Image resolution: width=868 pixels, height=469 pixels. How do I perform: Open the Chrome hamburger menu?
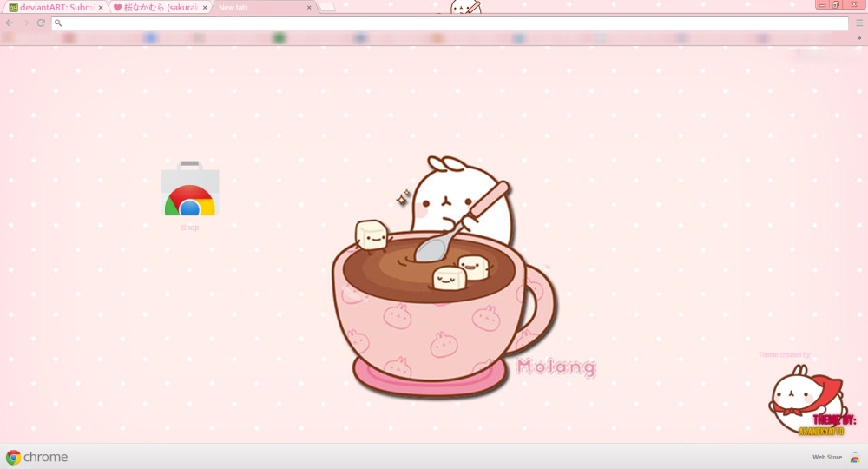pyautogui.click(x=859, y=23)
